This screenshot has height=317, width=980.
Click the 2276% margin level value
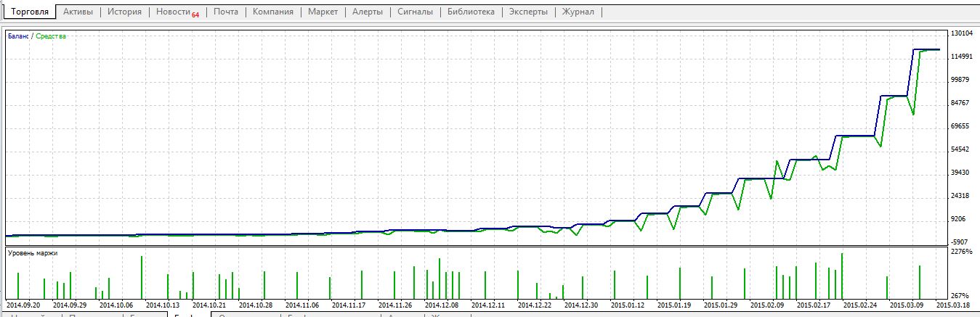tap(961, 252)
